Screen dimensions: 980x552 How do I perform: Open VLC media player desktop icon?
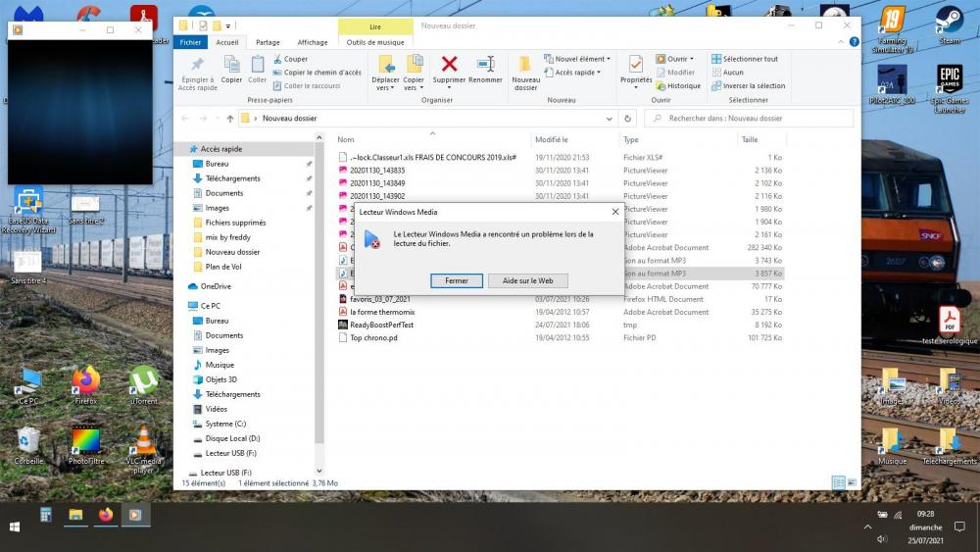[144, 441]
